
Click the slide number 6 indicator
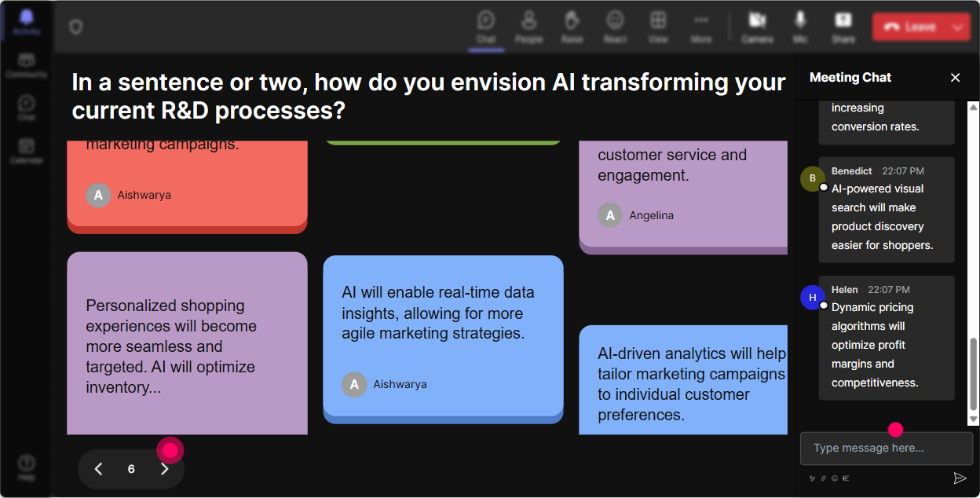tap(131, 469)
